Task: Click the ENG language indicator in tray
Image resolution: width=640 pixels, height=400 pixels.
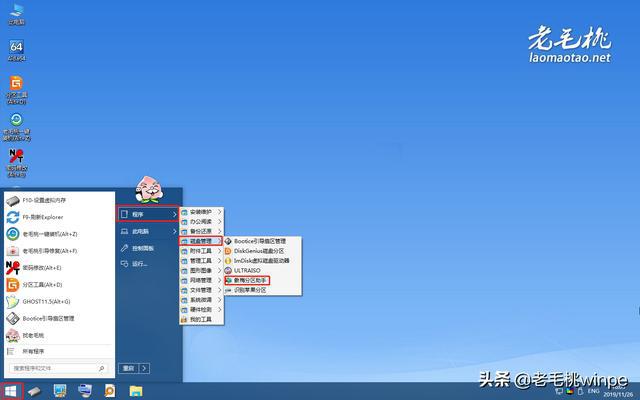Action: (593, 391)
